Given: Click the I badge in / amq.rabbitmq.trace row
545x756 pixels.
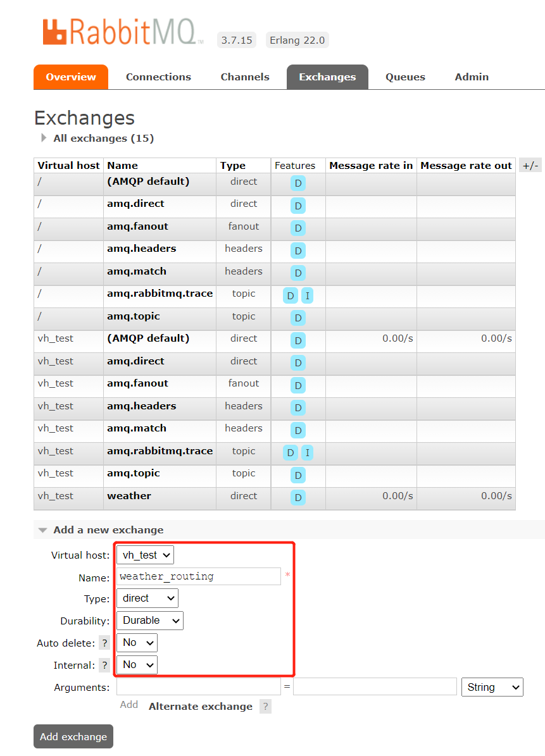Looking at the screenshot, I should (x=307, y=295).
